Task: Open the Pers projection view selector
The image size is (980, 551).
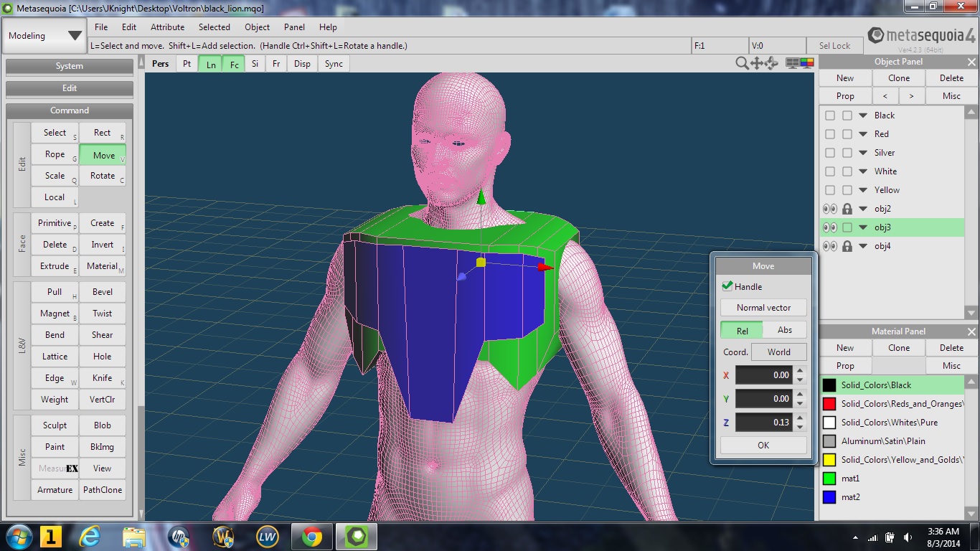Action: (x=161, y=64)
